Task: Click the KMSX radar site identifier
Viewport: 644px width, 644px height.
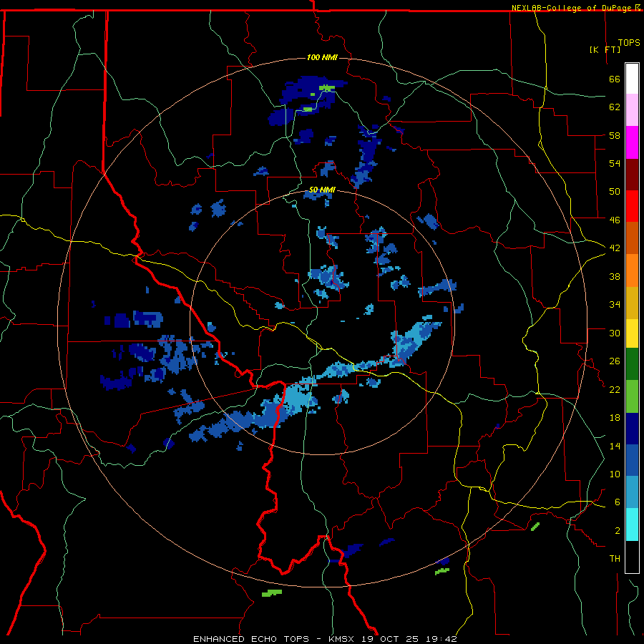Action: (x=341, y=639)
